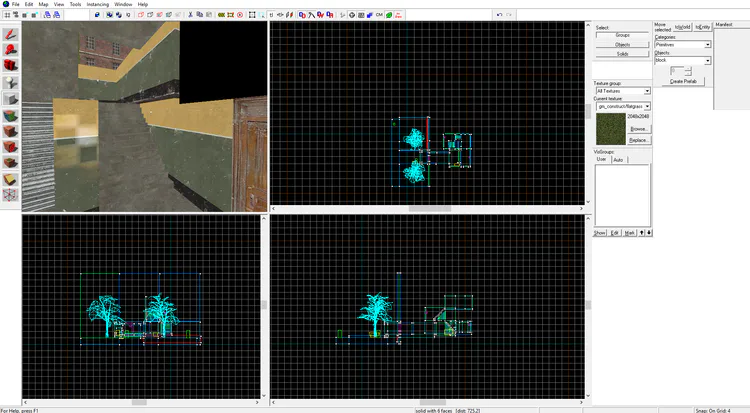The height and width of the screenshot is (413, 750).
Task: Select the Entity tool (light bulb)
Action: 11,82
